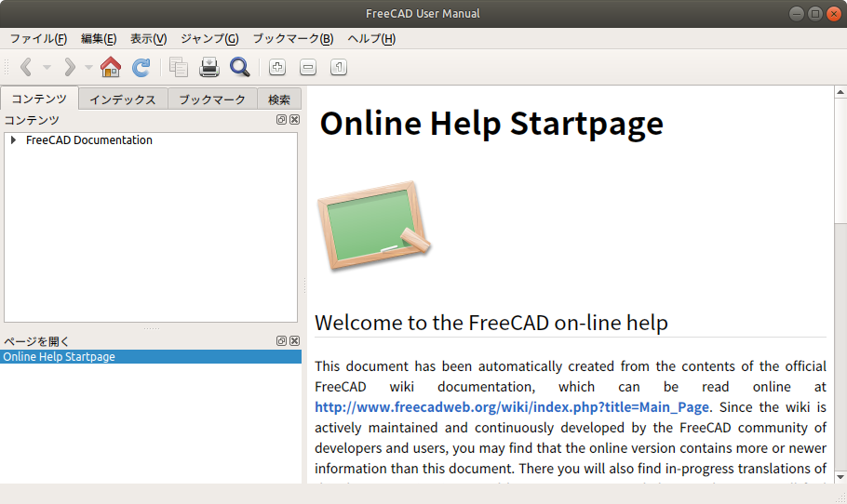Open the ファイル(F) menu

coord(38,39)
